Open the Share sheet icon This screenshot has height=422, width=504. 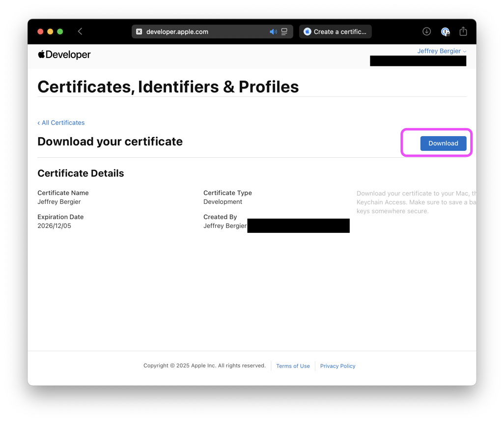[x=463, y=31]
